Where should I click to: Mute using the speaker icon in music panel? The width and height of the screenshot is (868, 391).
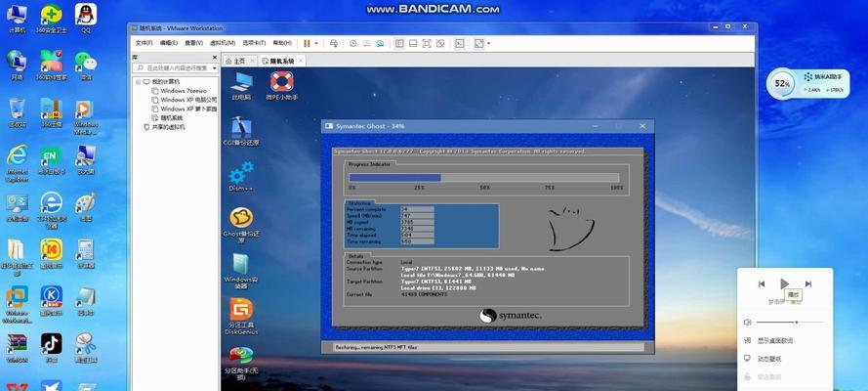[x=747, y=322]
